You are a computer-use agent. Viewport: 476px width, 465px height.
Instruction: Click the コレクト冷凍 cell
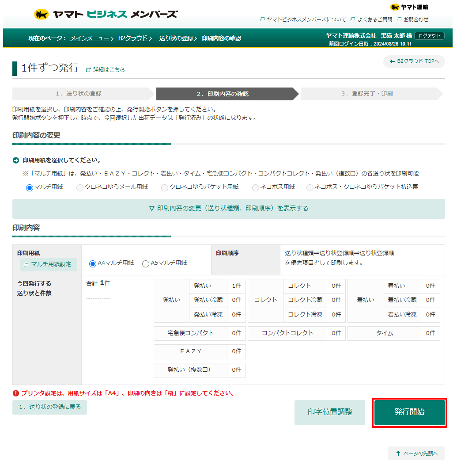[305, 315]
